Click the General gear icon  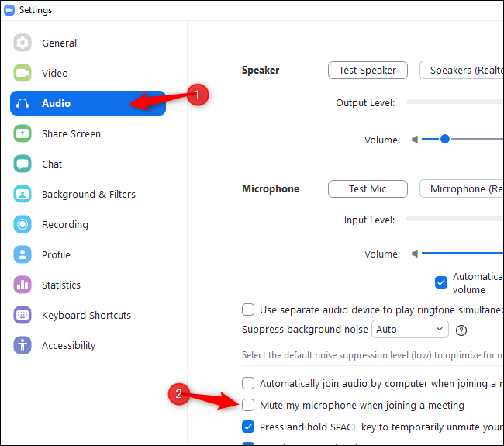(x=22, y=43)
